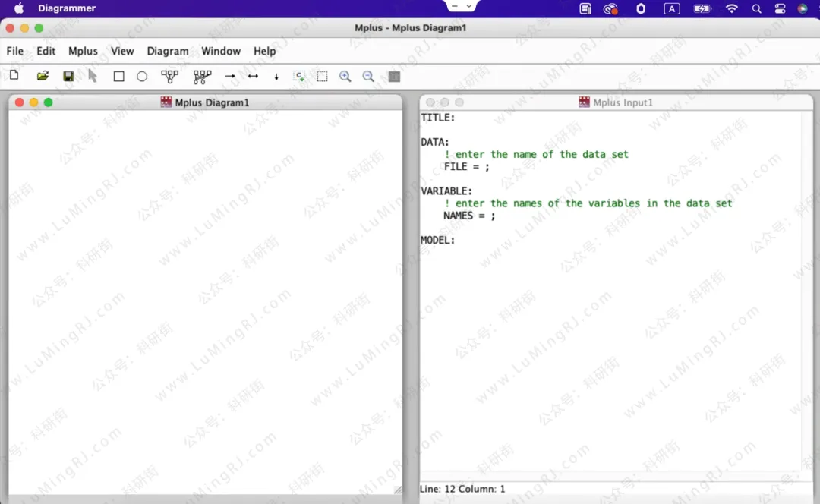Screen dimensions: 820x504
Task: Open the Diagram menu
Action: pos(168,51)
